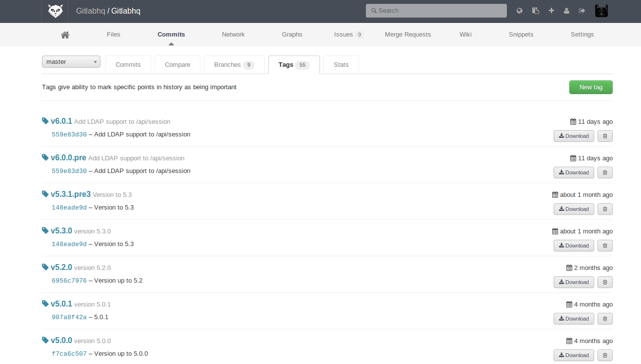Switch to the Branches tab

coord(230,64)
